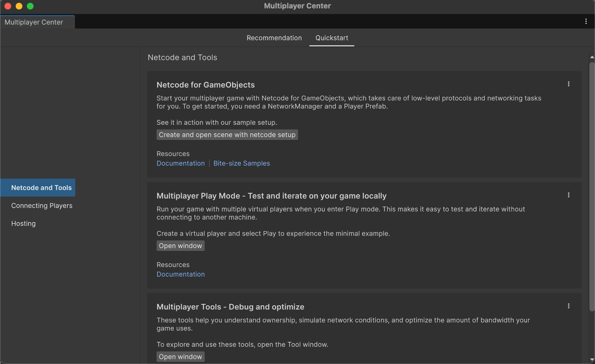The width and height of the screenshot is (595, 364).
Task: Click the vertical scrollbar thumb
Action: coord(592,187)
